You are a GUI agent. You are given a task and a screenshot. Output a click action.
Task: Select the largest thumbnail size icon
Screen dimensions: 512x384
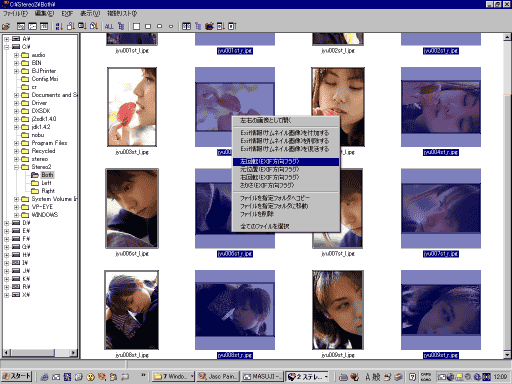tap(136, 26)
